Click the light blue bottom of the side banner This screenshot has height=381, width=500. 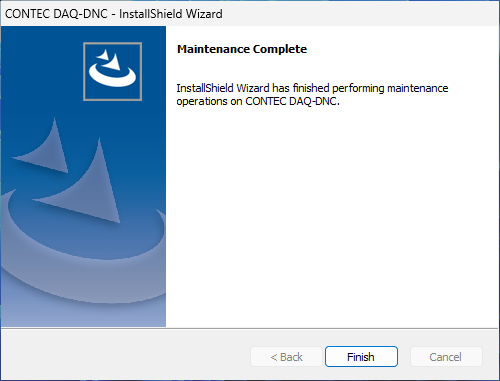[x=83, y=315]
